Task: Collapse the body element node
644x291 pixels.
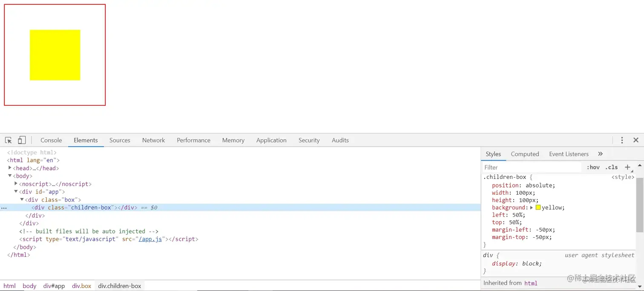Action: pyautogui.click(x=10, y=176)
